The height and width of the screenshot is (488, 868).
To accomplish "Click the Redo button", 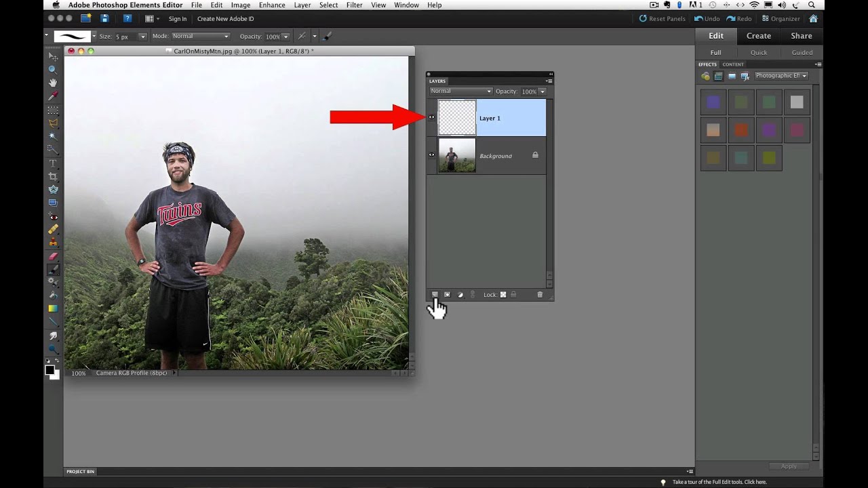I will click(x=739, y=18).
